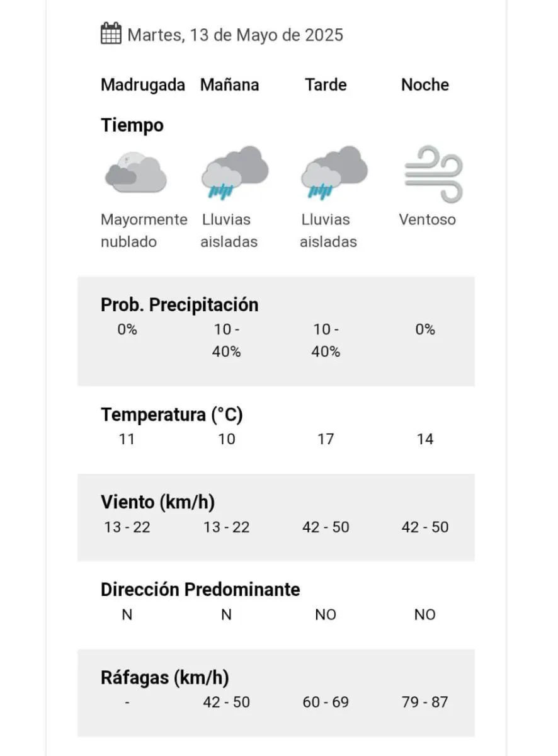Click the Dirección Predominante heading
The image size is (558, 756).
coord(200,590)
